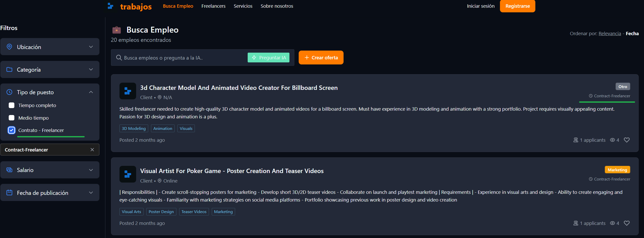The height and width of the screenshot is (238, 644).
Task: Click the Poster Design tag
Action: (161, 212)
